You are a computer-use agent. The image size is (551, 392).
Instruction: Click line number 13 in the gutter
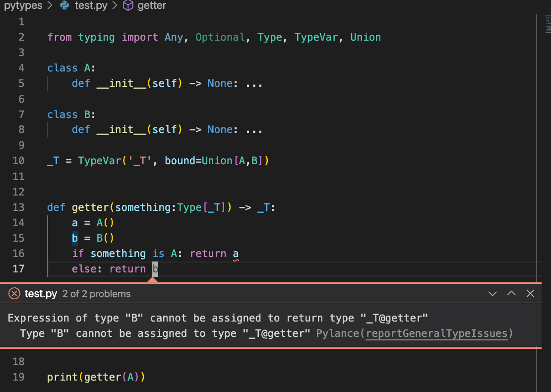(x=18, y=207)
